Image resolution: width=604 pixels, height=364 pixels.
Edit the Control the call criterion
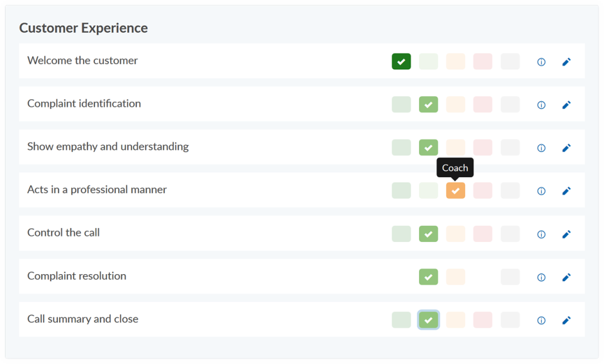[x=566, y=234]
